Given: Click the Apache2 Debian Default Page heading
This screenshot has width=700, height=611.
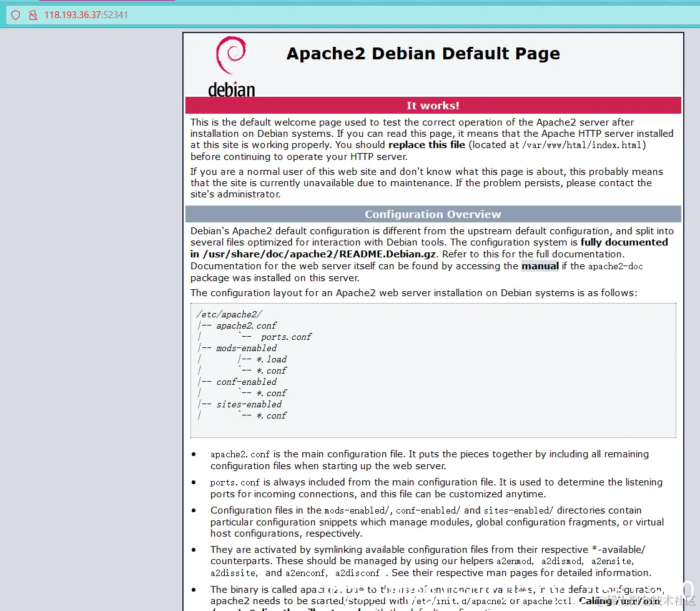Looking at the screenshot, I should coord(423,54).
